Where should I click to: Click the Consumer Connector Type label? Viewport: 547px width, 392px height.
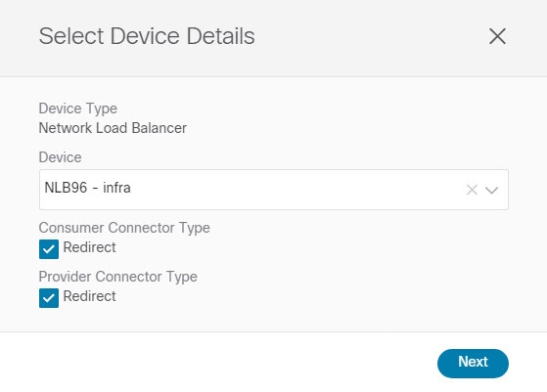(x=124, y=228)
